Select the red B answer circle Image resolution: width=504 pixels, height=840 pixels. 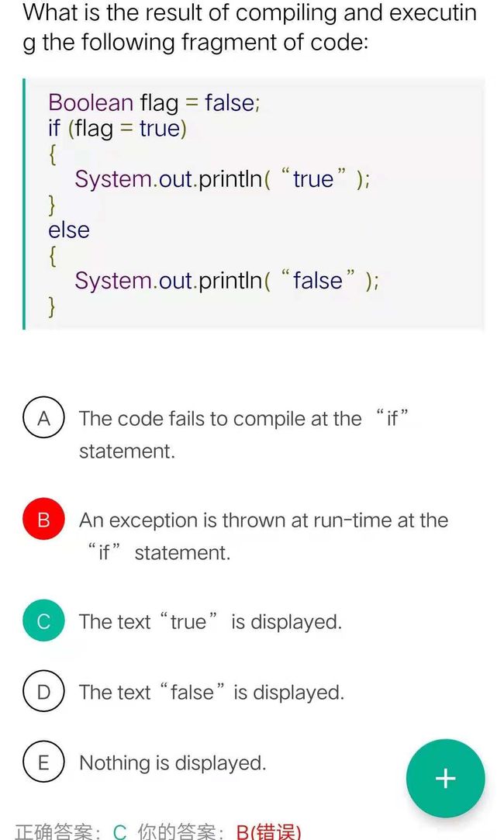pyautogui.click(x=44, y=520)
